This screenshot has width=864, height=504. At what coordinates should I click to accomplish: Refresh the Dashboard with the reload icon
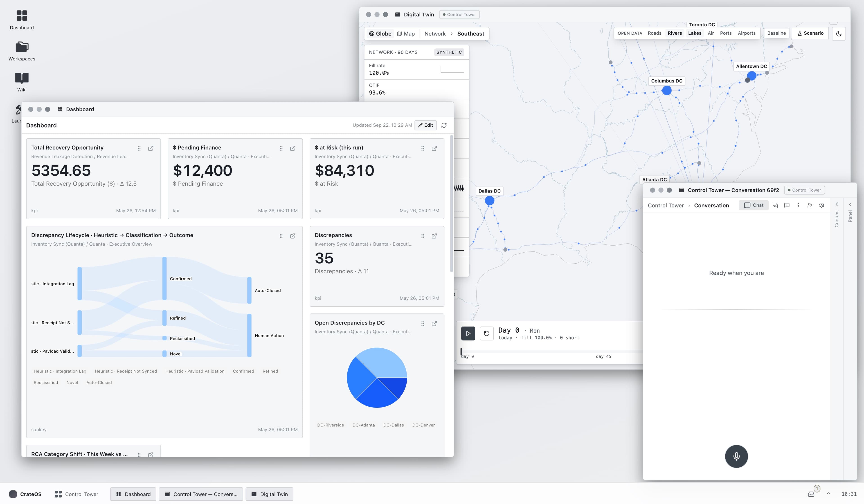coord(444,125)
